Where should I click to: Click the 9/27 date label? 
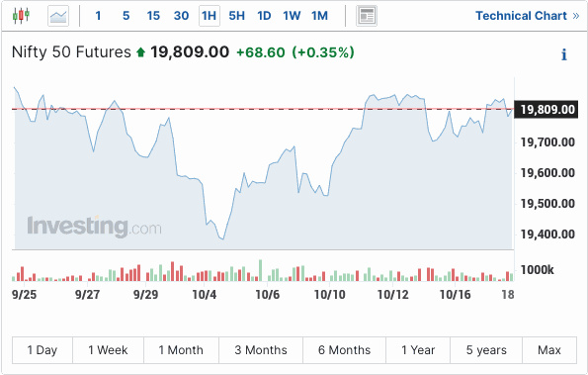[87, 295]
